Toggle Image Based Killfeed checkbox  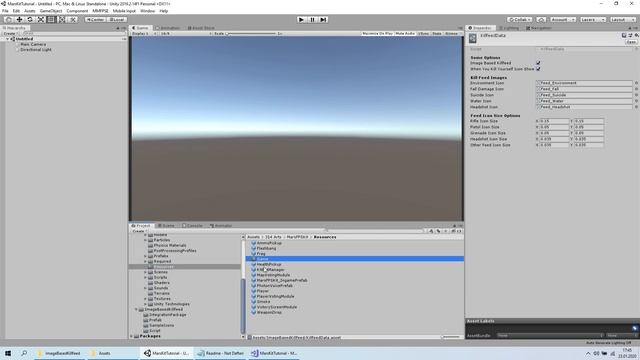click(x=538, y=63)
